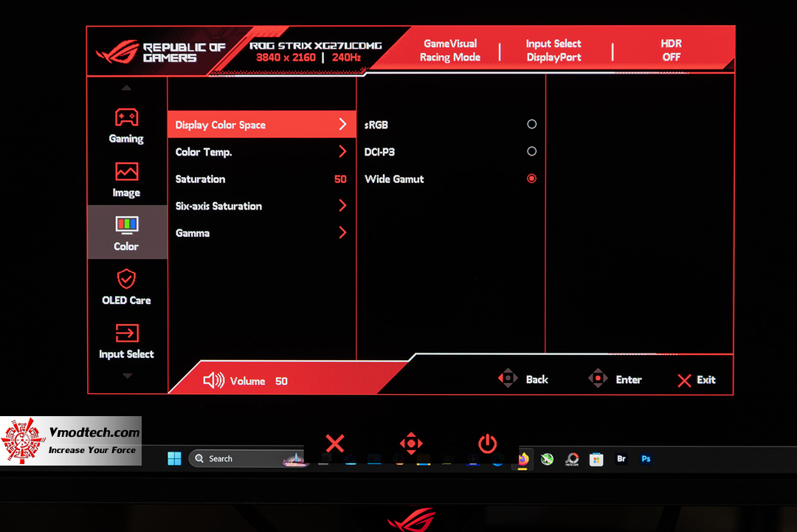Open the Gamma menu item

[x=262, y=232]
